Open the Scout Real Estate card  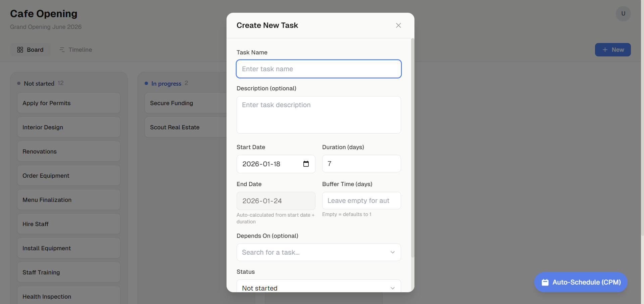186,127
